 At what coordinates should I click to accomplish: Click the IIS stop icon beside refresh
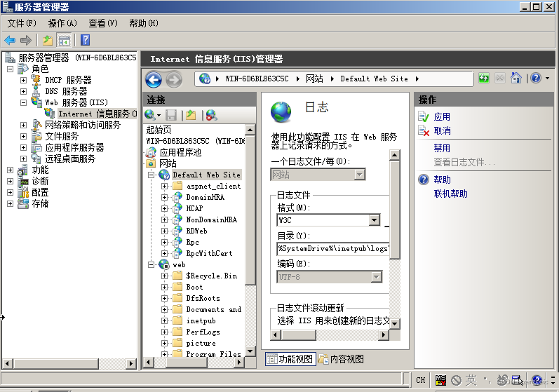tap(499, 78)
